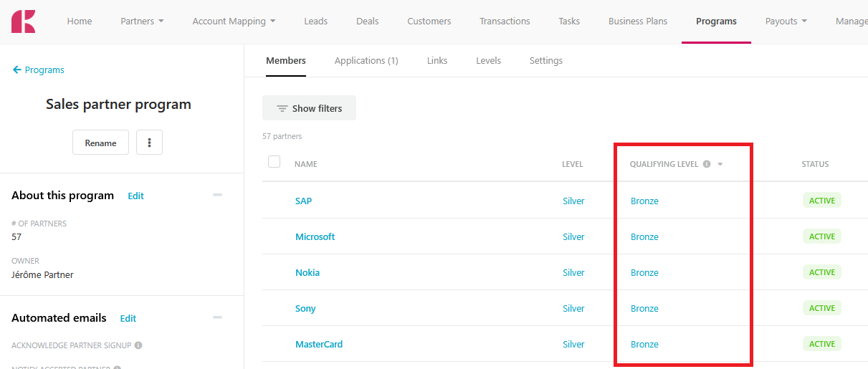868x369 pixels.
Task: Click info icon beside Qualifying Level header
Action: [x=707, y=164]
